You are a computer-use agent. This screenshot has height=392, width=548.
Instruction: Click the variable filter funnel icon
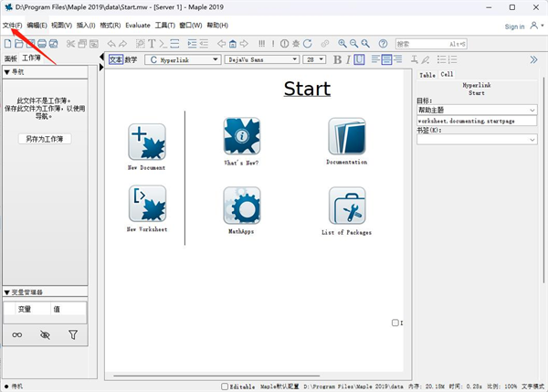pyautogui.click(x=74, y=335)
